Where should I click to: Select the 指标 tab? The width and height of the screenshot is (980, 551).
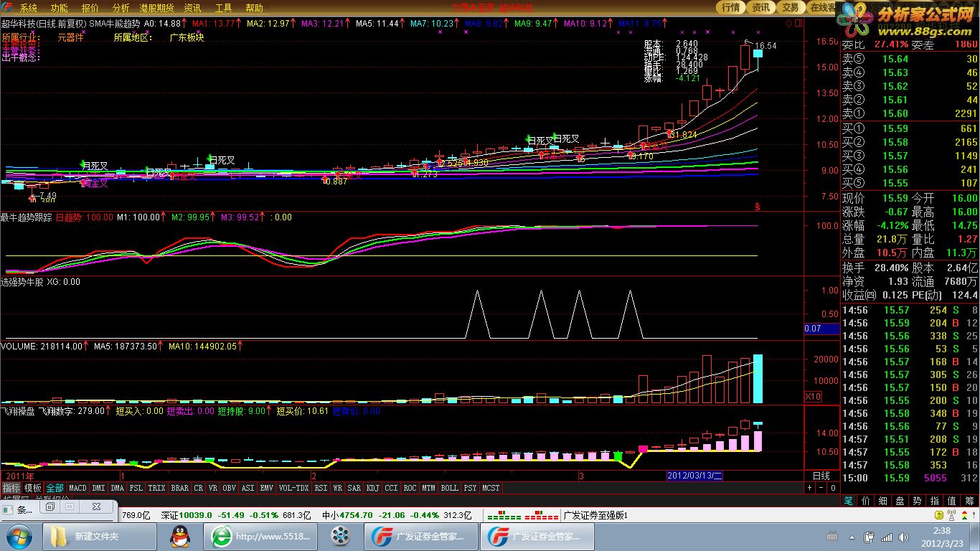pos(11,488)
